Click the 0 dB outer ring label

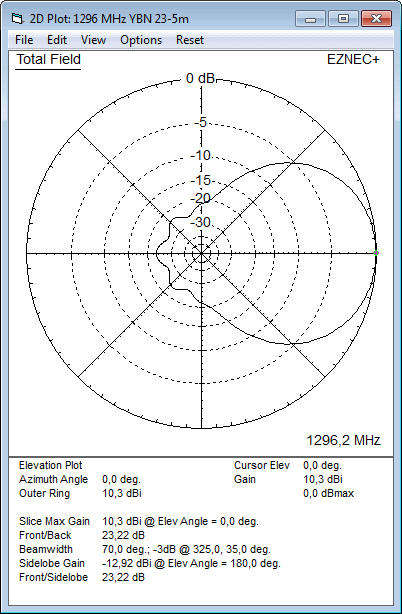200,78
